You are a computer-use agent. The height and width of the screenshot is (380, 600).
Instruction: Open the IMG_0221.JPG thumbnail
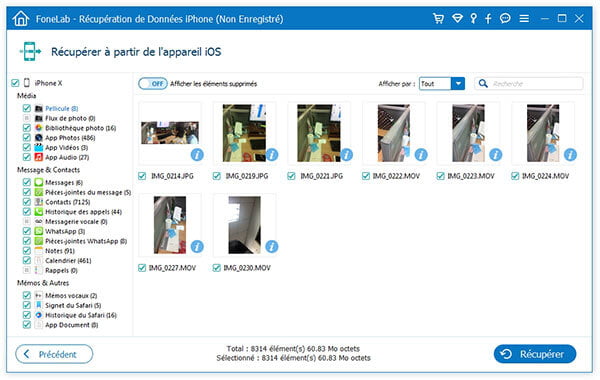pyautogui.click(x=319, y=133)
